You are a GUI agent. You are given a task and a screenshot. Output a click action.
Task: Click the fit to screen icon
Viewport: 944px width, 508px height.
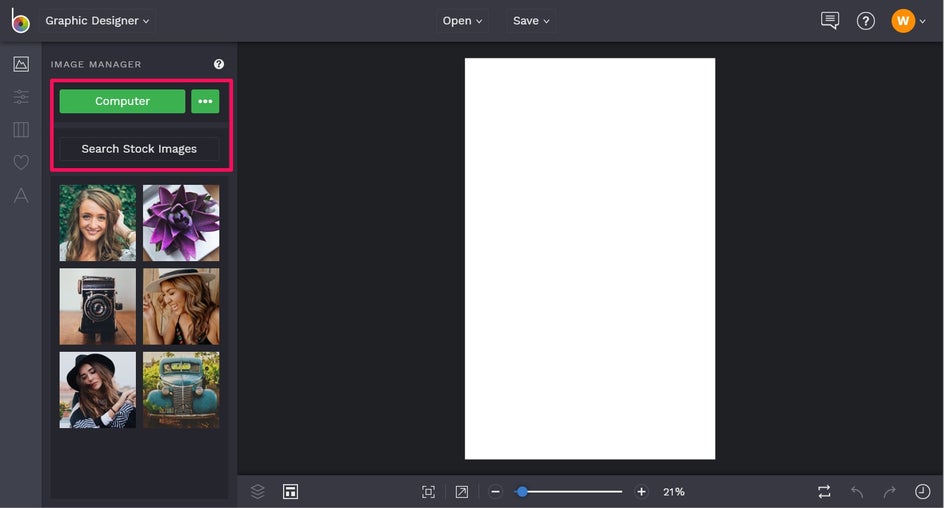click(428, 492)
